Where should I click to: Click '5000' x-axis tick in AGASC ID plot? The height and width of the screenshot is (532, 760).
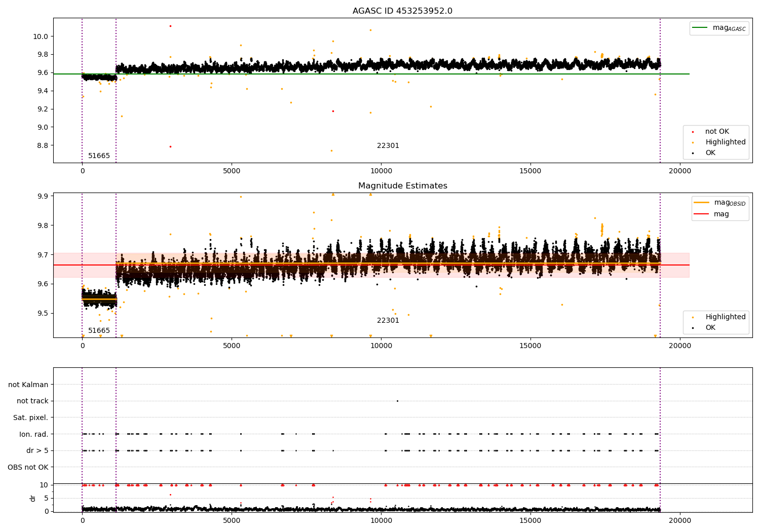[232, 171]
